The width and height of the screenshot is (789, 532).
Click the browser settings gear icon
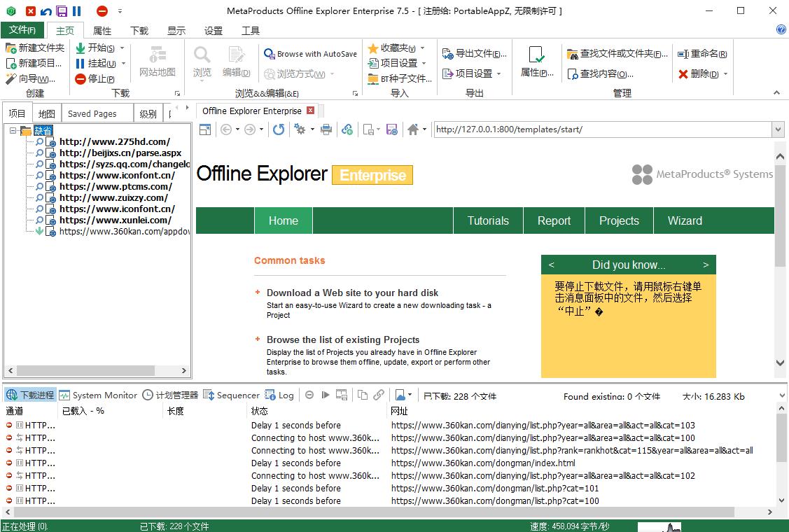300,130
